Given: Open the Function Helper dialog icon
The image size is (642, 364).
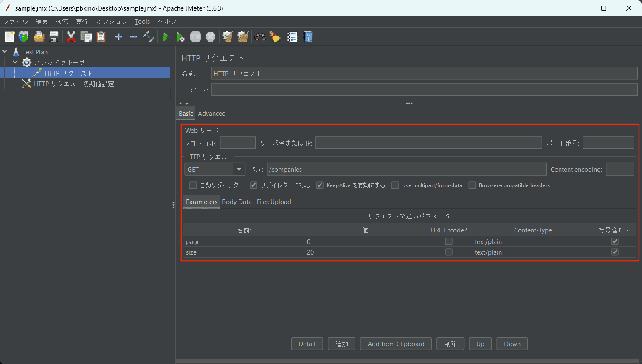Looking at the screenshot, I should point(293,37).
